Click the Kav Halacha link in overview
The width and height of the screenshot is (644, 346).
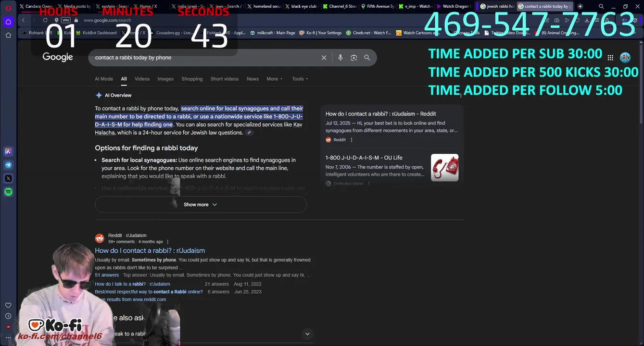pyautogui.click(x=199, y=129)
